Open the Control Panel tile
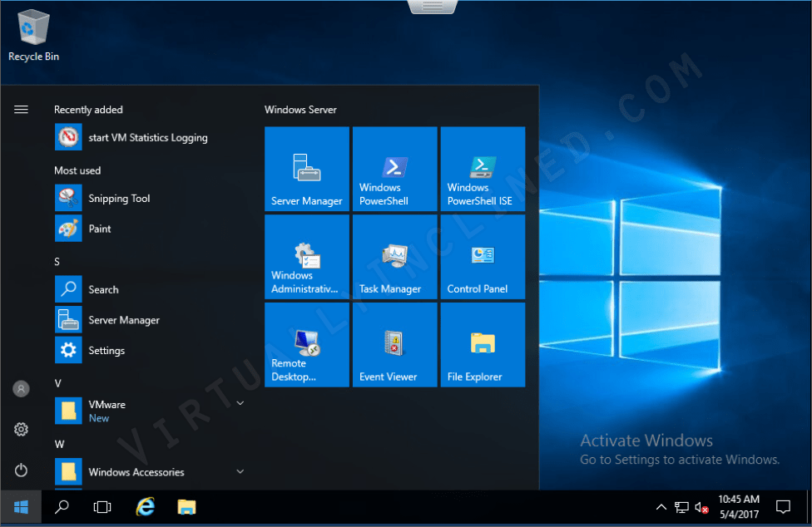The height and width of the screenshot is (527, 812). (483, 257)
